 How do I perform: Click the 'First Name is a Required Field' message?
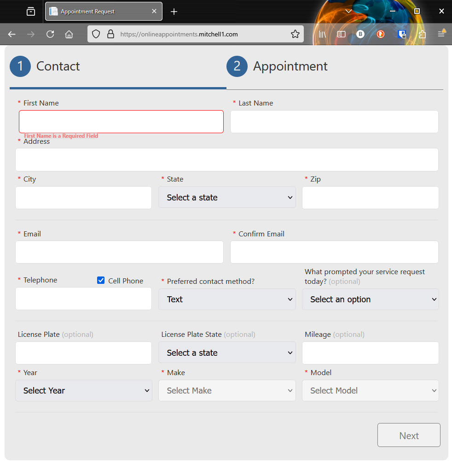click(x=61, y=135)
